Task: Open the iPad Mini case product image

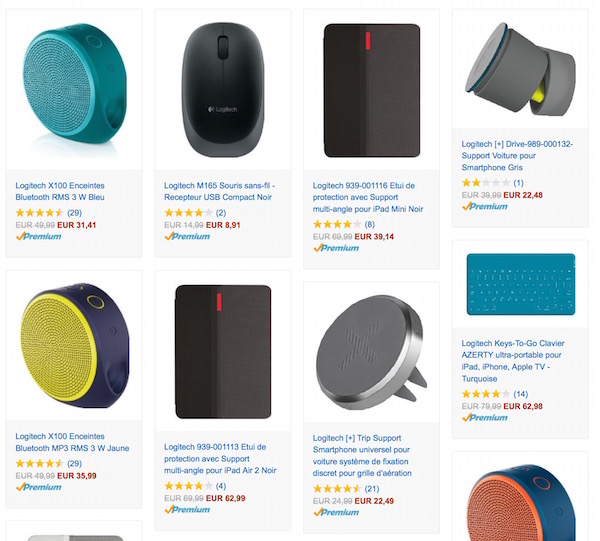Action: click(x=372, y=90)
